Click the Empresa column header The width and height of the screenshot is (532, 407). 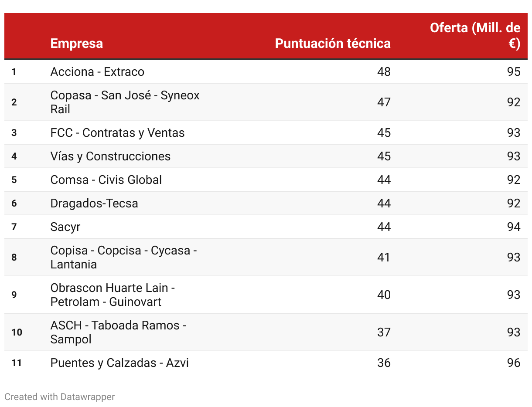tap(77, 44)
